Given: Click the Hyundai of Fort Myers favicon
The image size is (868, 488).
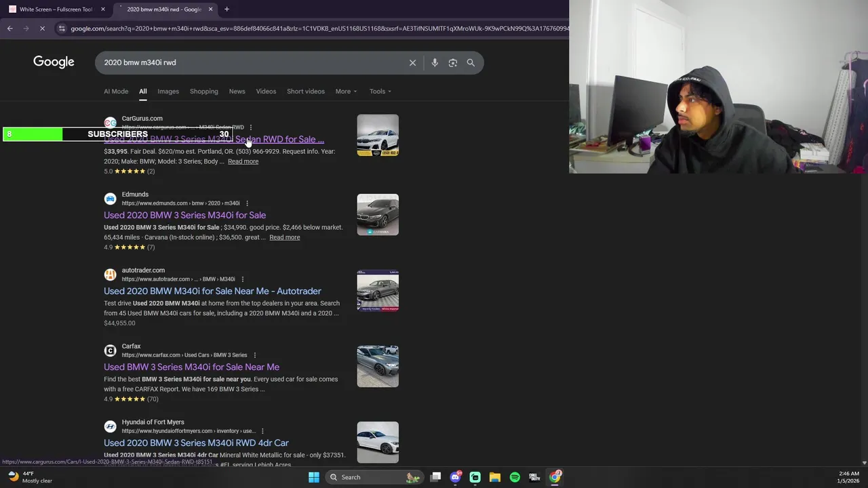Looking at the screenshot, I should [110, 426].
